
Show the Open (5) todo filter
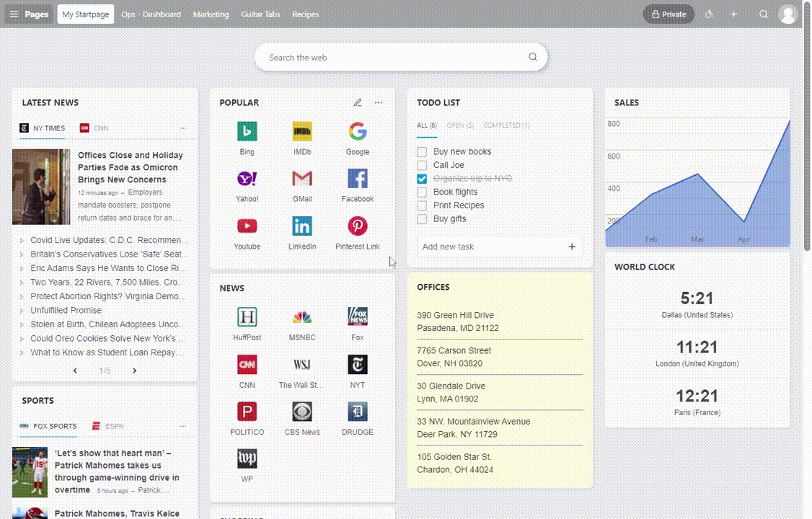460,125
